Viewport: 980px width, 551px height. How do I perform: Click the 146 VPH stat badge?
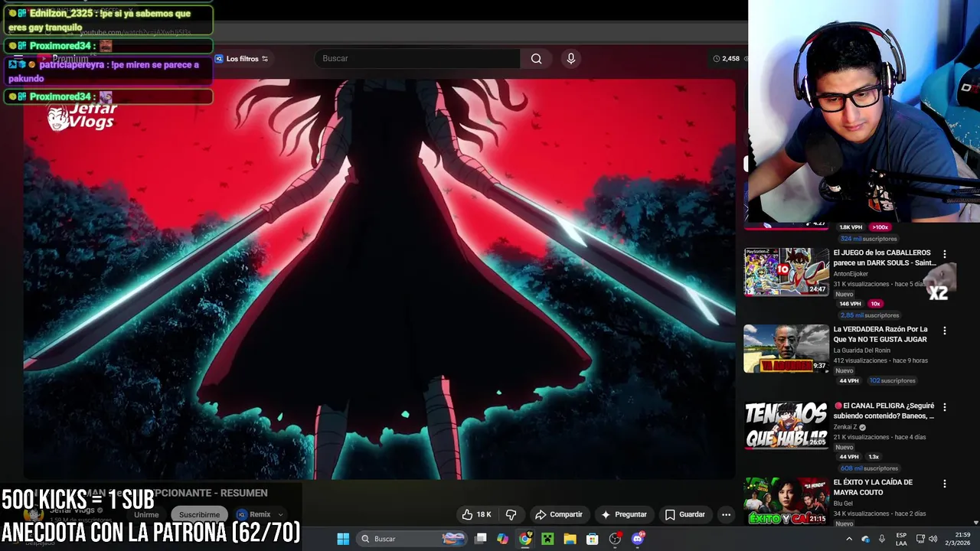coord(850,304)
